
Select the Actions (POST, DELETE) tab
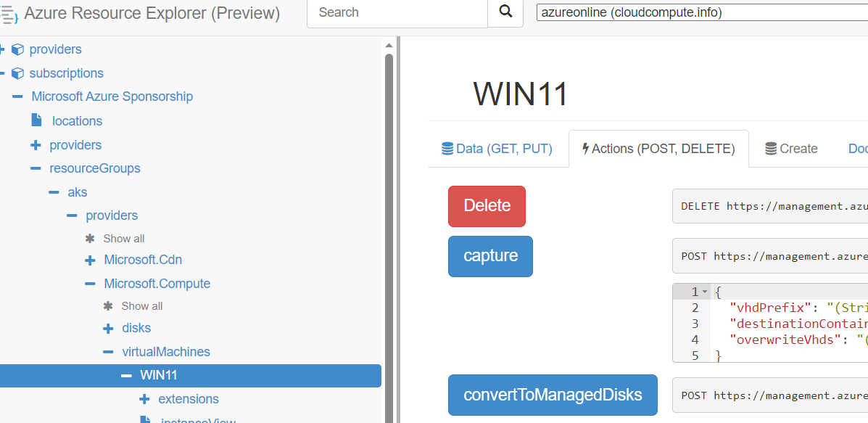[x=658, y=149]
